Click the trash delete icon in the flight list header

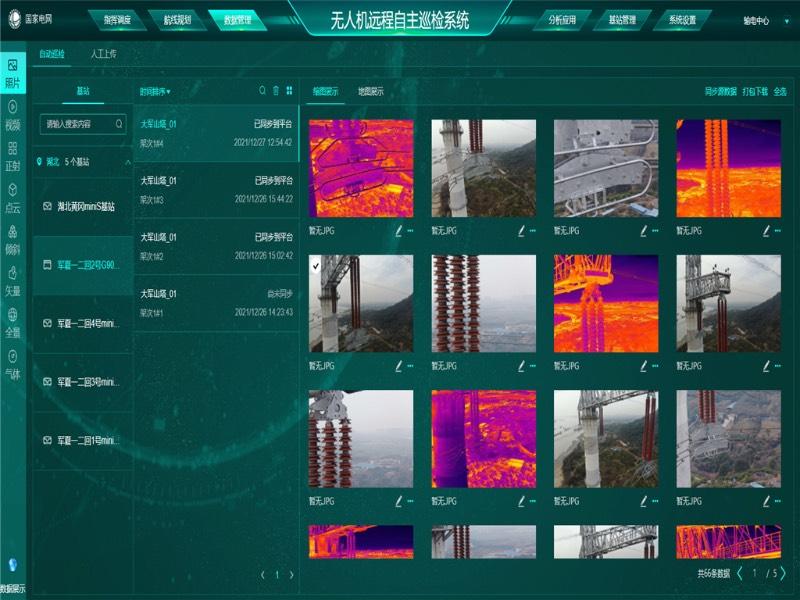(x=276, y=91)
